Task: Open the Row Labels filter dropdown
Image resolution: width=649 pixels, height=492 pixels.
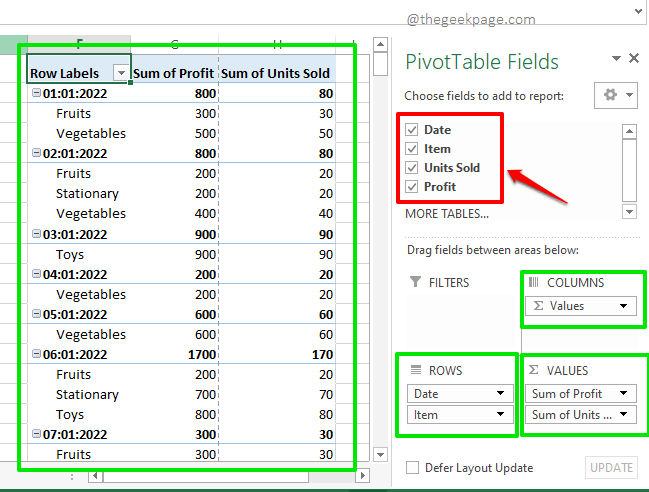Action: (x=121, y=73)
